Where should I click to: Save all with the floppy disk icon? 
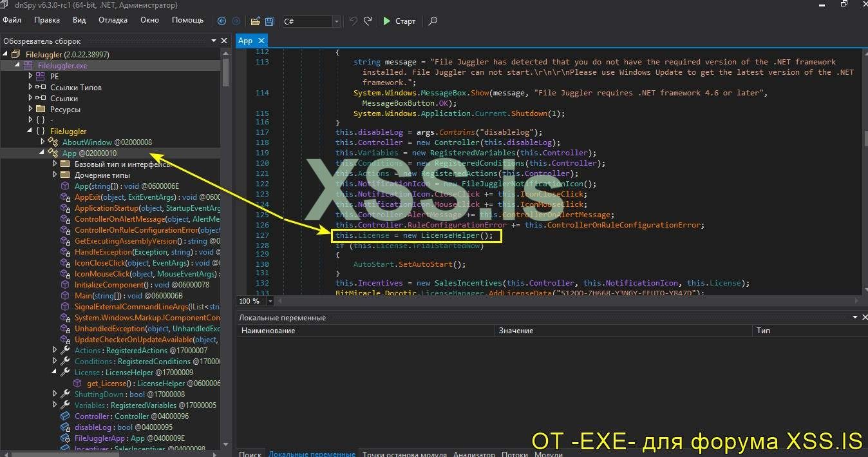click(270, 21)
